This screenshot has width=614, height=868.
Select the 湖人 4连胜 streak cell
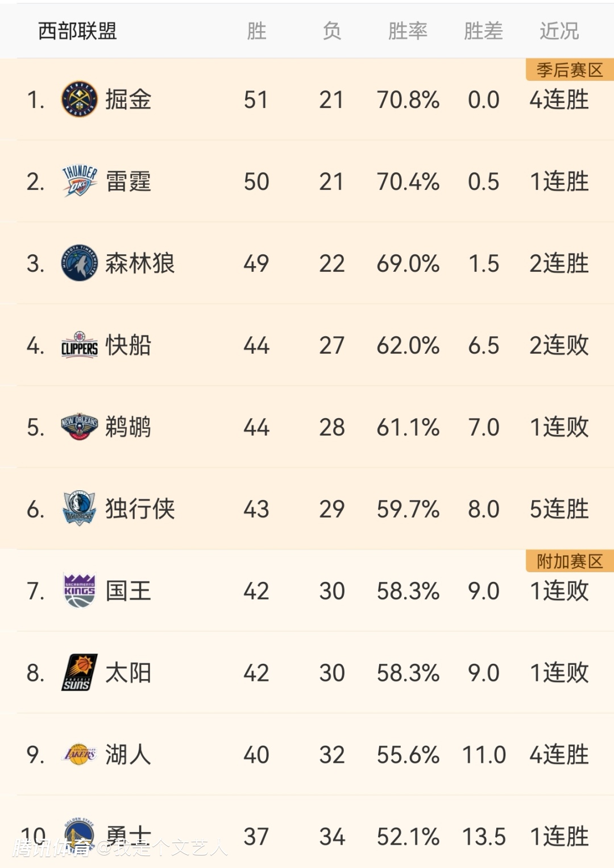click(x=559, y=755)
